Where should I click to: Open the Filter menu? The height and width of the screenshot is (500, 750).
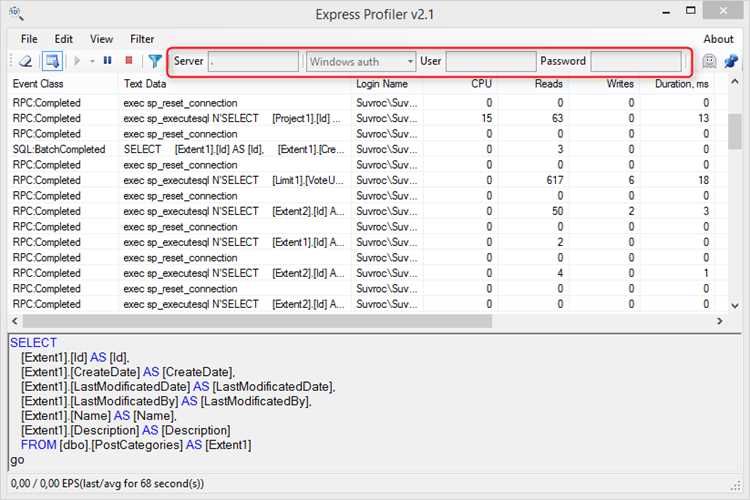tap(142, 39)
